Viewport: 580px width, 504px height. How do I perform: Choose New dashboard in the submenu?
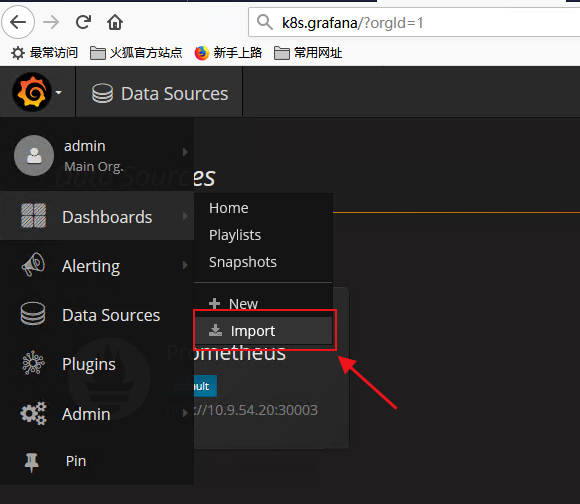(x=243, y=304)
